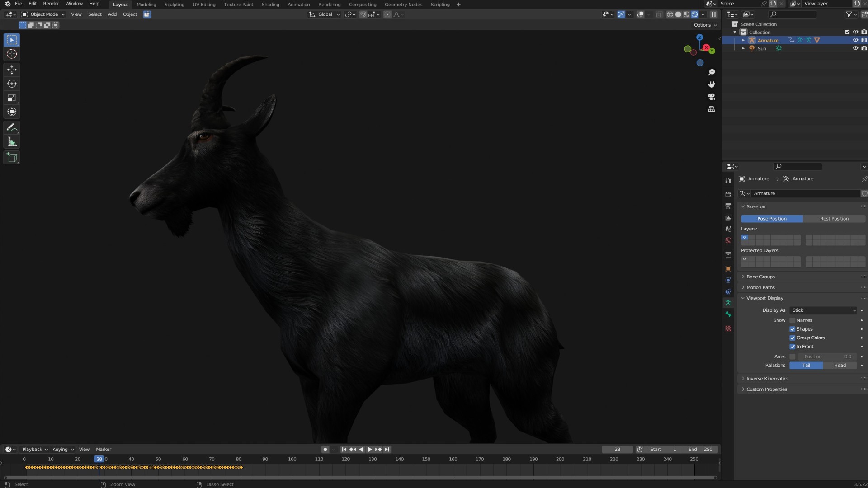Viewport: 868px width, 488px height.
Task: Open Bone properties tab icon
Action: (x=728, y=314)
